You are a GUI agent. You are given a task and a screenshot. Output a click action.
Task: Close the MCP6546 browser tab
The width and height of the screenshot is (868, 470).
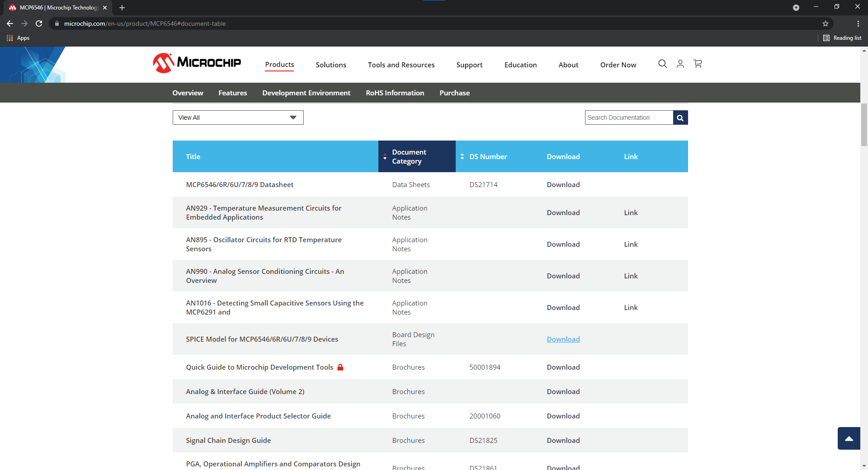pyautogui.click(x=105, y=8)
